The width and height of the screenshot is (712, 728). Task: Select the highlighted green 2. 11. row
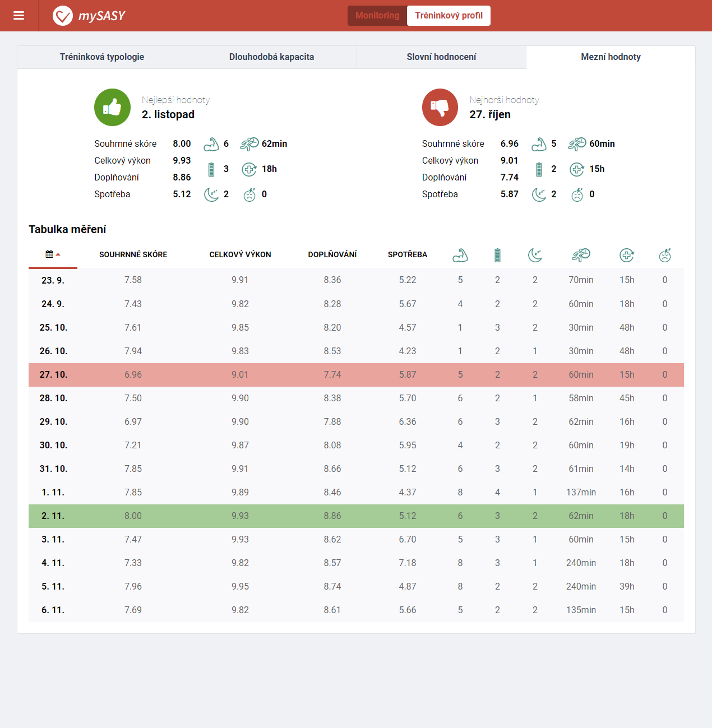(x=356, y=516)
